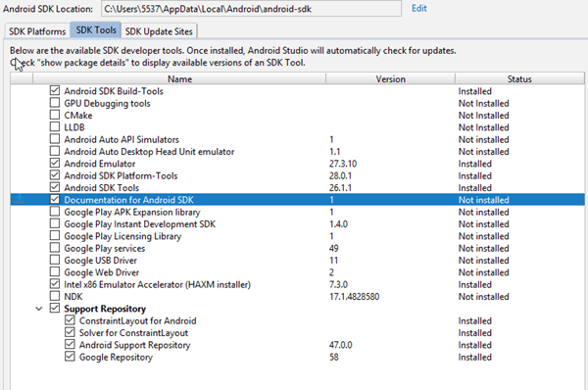Image resolution: width=588 pixels, height=390 pixels.
Task: Click HAXM installer version 7.3.0
Action: (339, 284)
